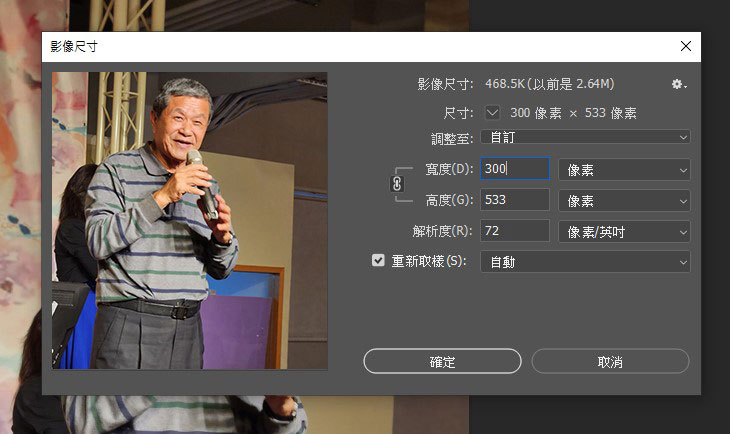The width and height of the screenshot is (730, 434).
Task: Click the 300 像素 × 533 像素 dimensions text
Action: click(x=573, y=113)
